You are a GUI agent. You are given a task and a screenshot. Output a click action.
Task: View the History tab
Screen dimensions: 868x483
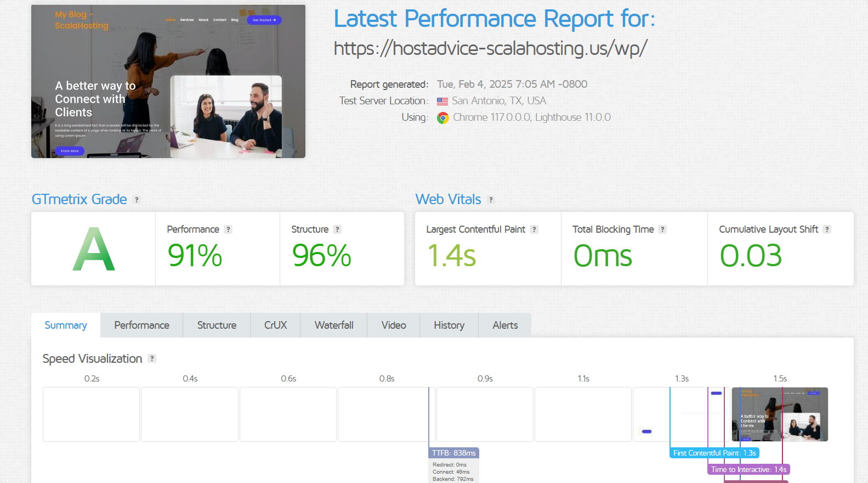click(449, 325)
